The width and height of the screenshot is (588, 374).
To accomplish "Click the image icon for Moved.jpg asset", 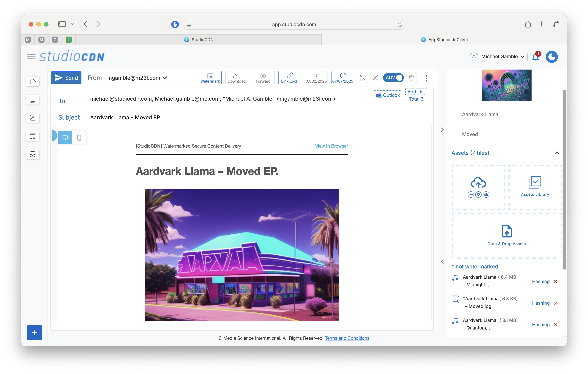I will [455, 299].
